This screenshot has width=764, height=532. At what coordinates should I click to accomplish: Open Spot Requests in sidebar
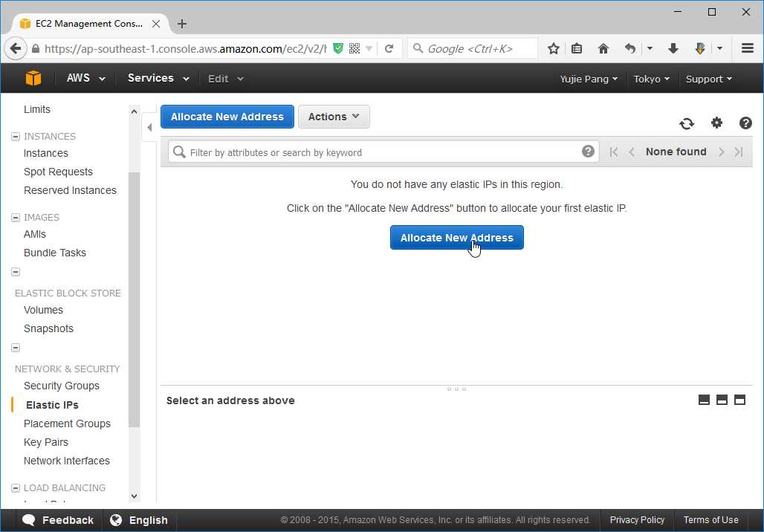(58, 172)
